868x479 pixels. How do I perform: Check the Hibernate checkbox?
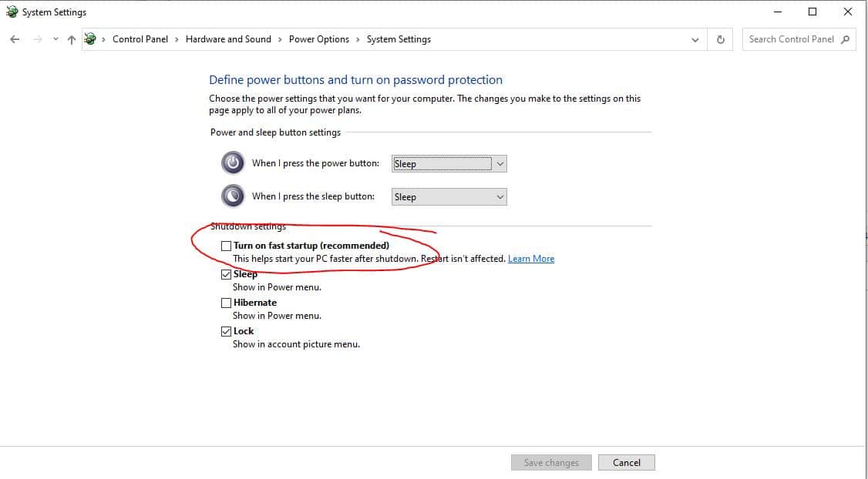point(226,303)
